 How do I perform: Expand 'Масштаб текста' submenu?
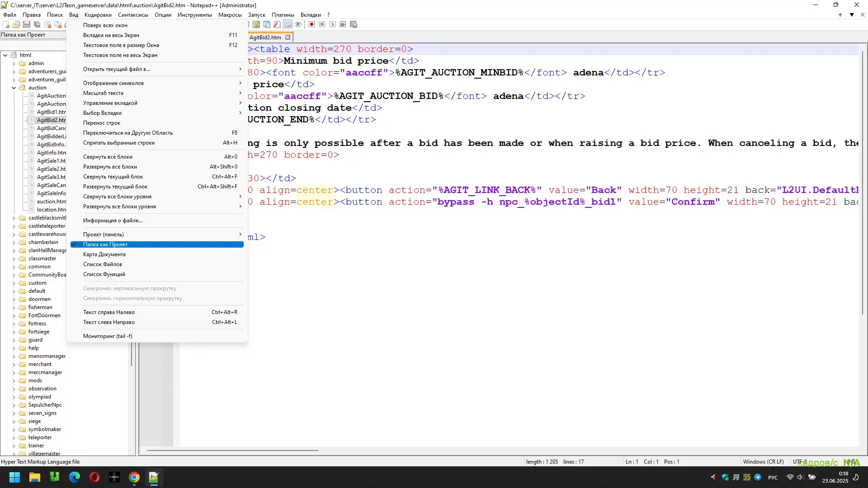tap(157, 93)
